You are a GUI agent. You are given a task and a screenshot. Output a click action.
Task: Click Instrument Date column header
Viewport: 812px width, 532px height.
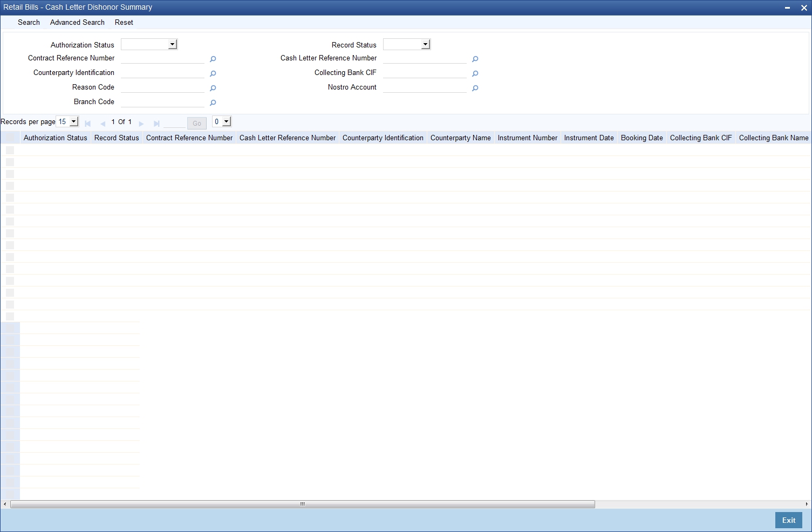(589, 138)
